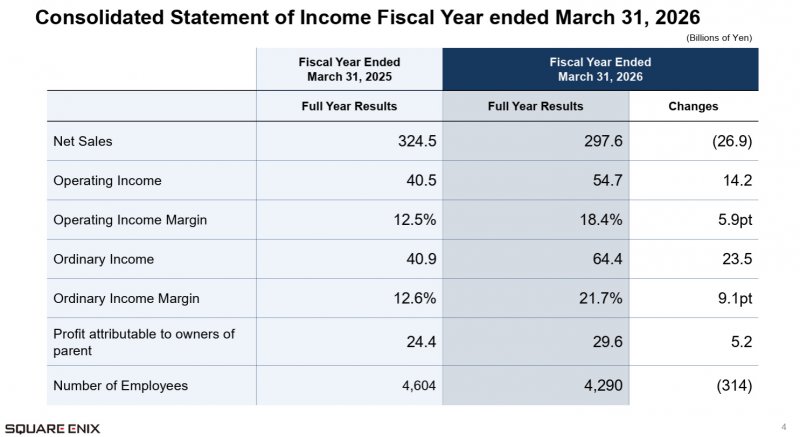Image resolution: width=800 pixels, height=437 pixels.
Task: Select the 23.5 ordinary income change
Action: tap(737, 259)
